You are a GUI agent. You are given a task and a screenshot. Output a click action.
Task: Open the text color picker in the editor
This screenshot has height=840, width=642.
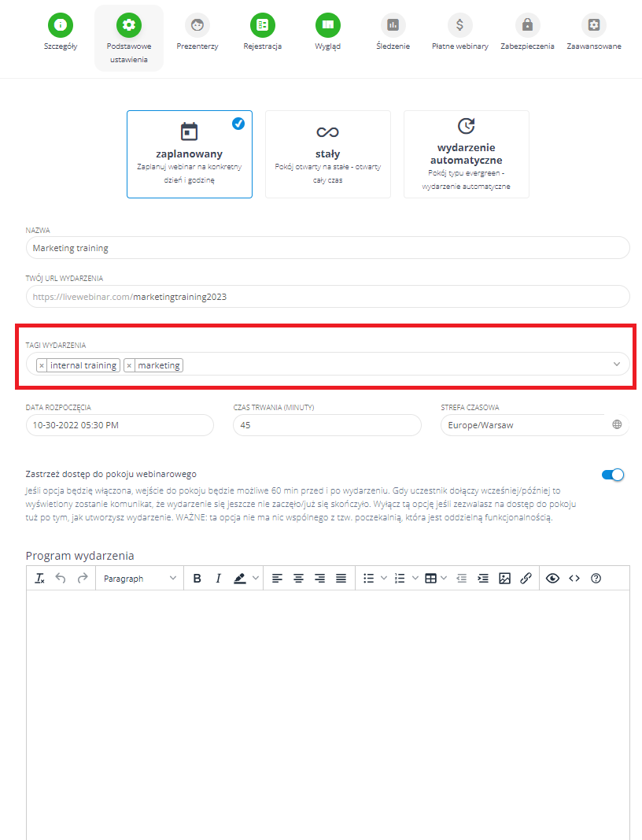pyautogui.click(x=241, y=578)
